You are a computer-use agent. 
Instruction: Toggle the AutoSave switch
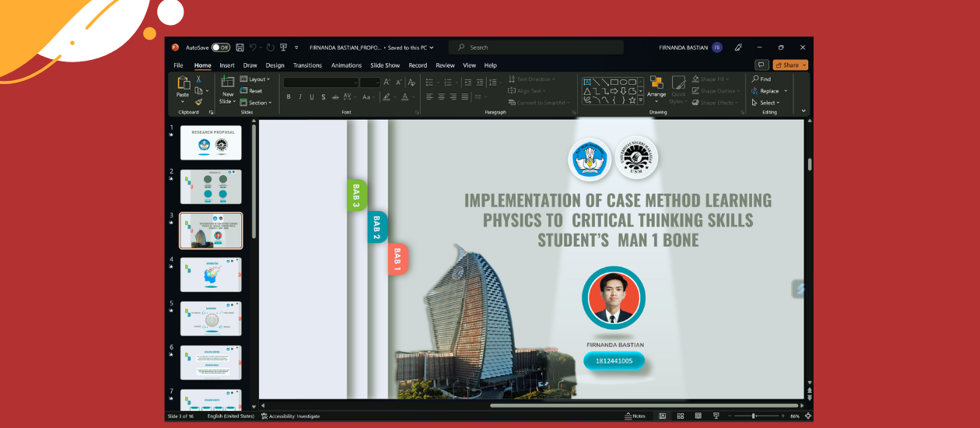221,47
